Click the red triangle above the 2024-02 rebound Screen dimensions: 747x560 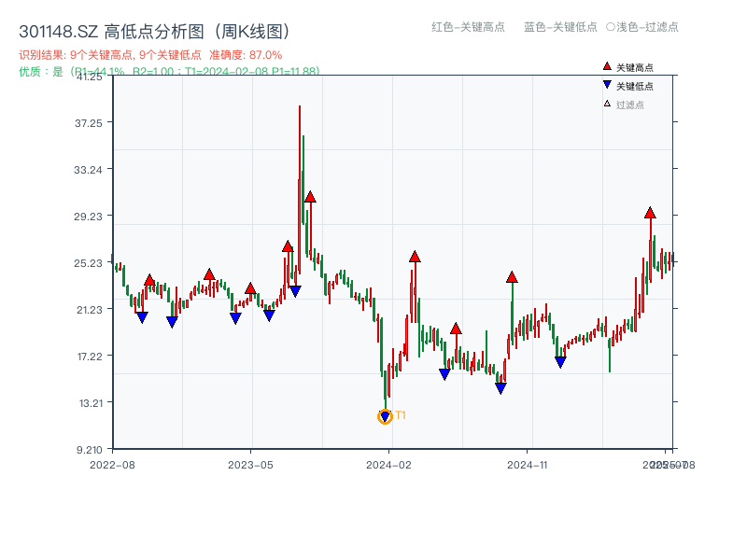414,256
